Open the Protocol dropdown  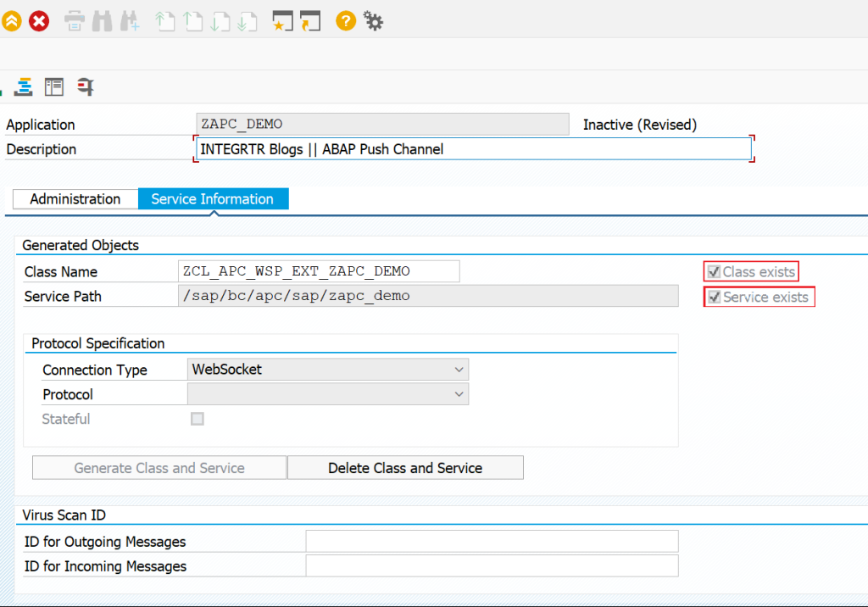click(459, 393)
